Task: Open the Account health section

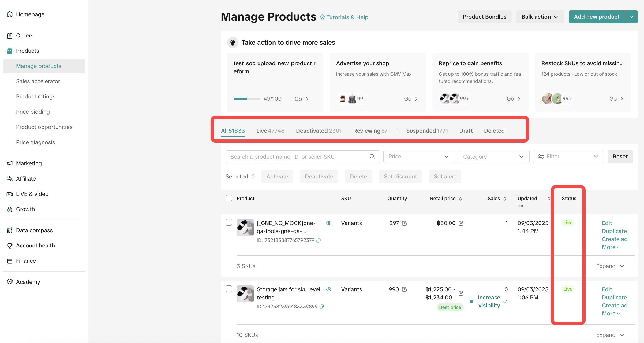Action: click(x=35, y=245)
